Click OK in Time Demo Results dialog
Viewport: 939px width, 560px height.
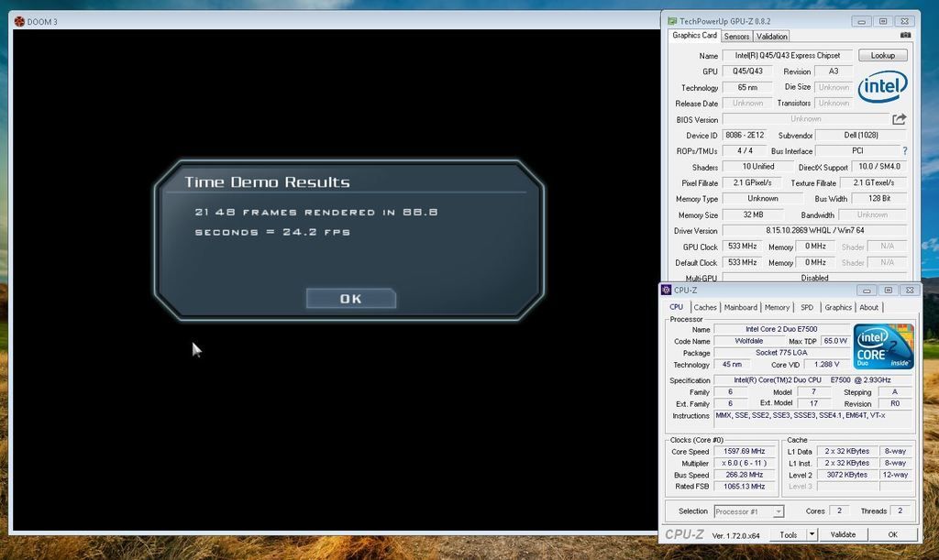tap(351, 299)
